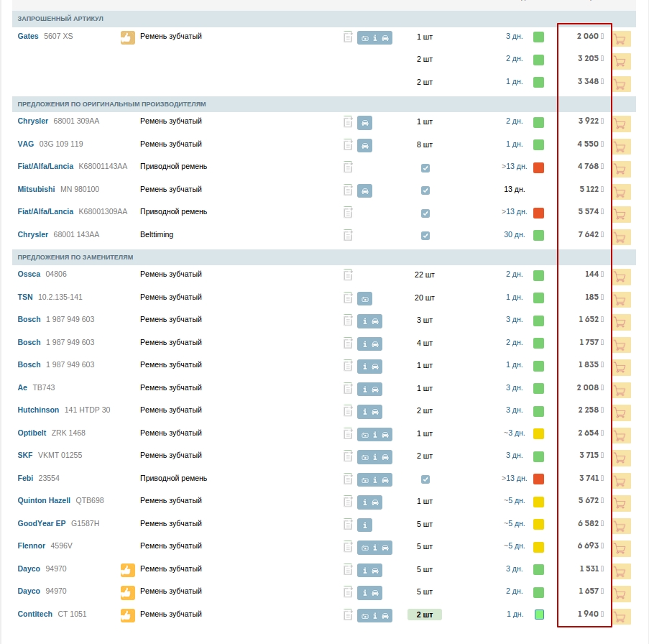
Task: Add Gates 5607 XS at 2 060 to cart
Action: [x=621, y=39]
